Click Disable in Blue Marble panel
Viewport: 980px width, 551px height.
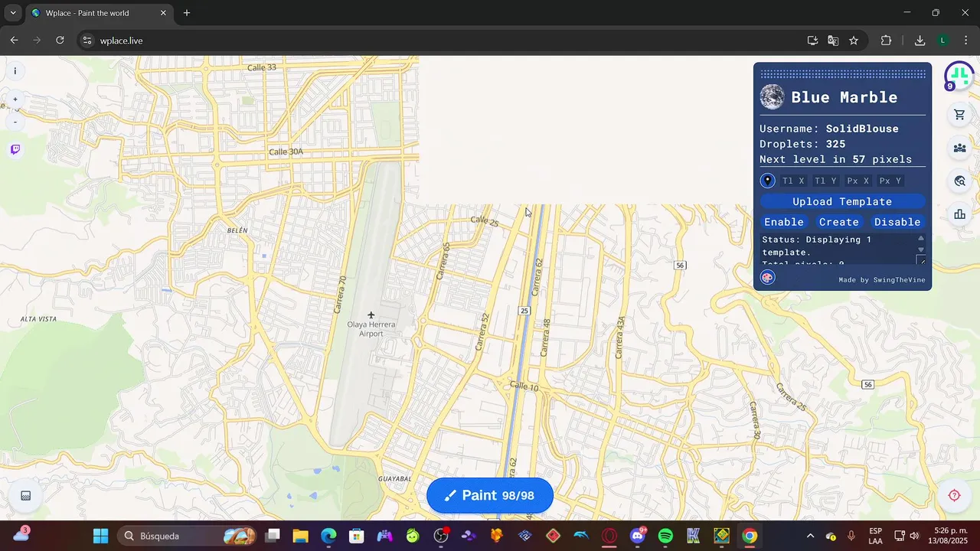897,222
